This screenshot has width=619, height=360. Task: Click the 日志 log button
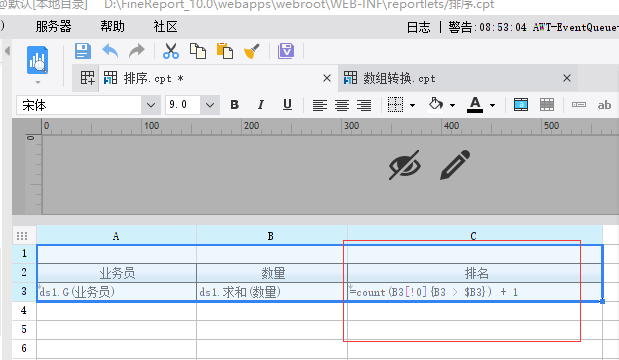pos(419,27)
